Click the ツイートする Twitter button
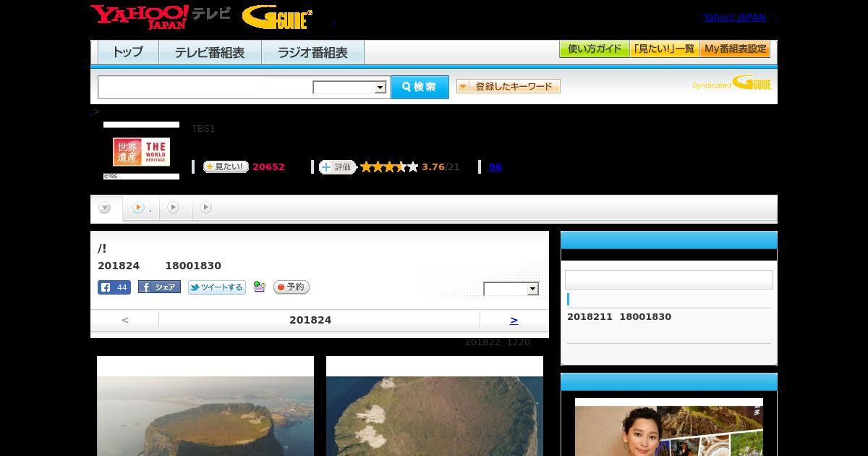 coord(217,287)
